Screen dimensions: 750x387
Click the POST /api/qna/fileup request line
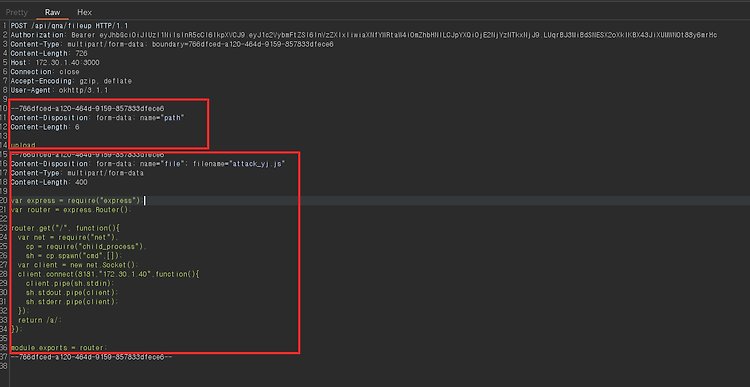pos(69,26)
